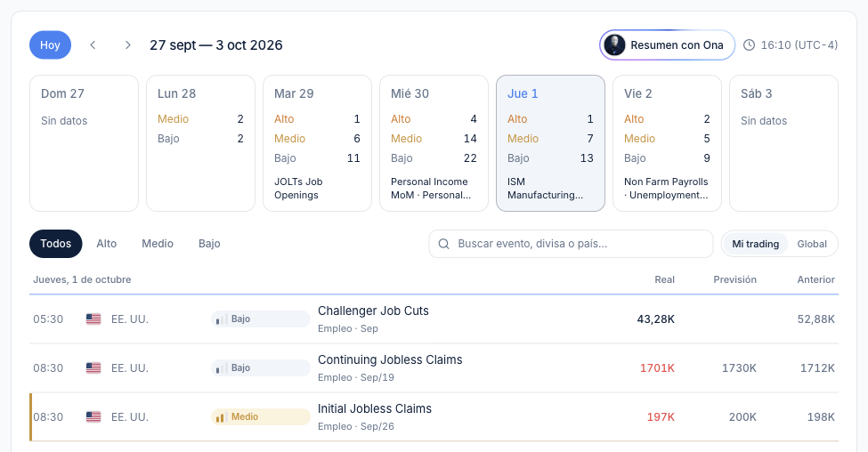Click the search magnifier icon
The image size is (868, 452).
tap(443, 244)
